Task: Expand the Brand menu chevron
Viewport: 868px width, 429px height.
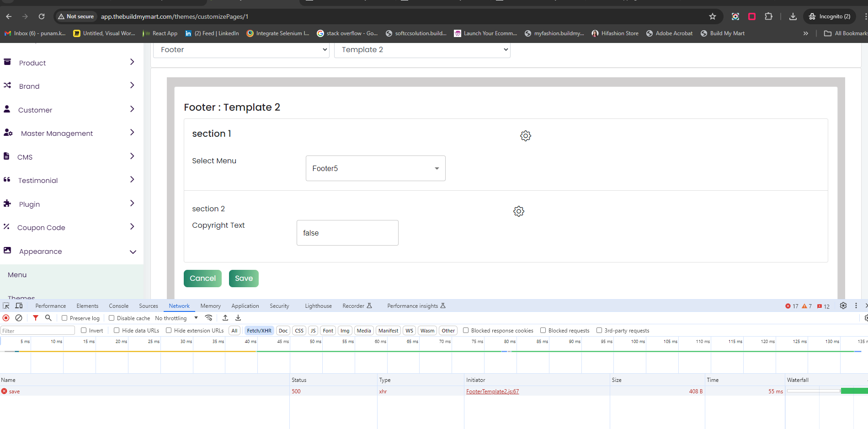Action: click(x=132, y=85)
